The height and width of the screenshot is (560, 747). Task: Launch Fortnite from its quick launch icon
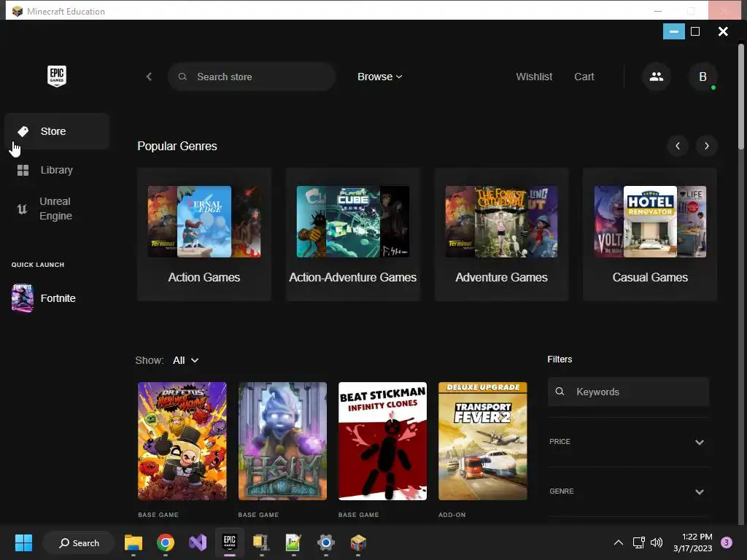[23, 298]
